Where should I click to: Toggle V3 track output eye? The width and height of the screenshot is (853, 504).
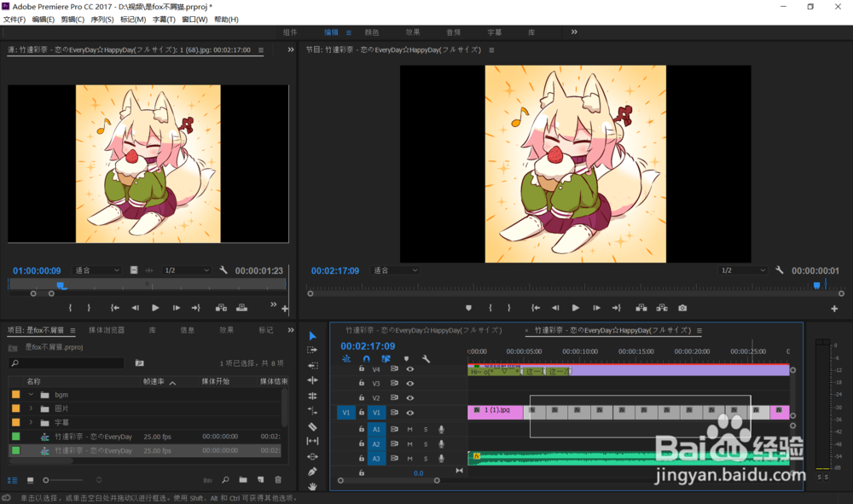[409, 383]
